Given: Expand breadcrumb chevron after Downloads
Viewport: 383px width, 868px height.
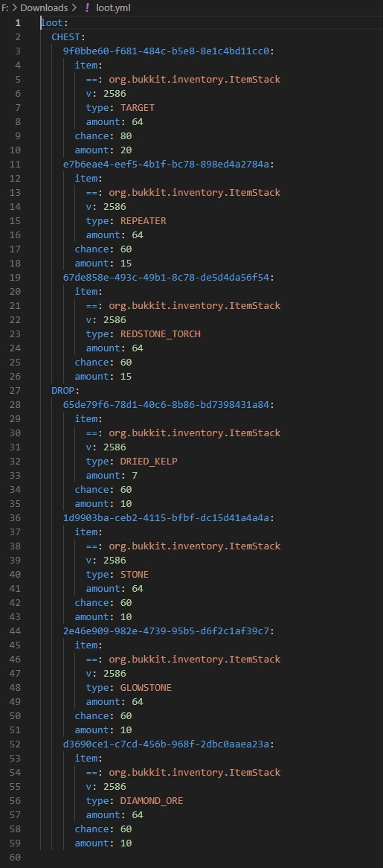Looking at the screenshot, I should click(74, 7).
